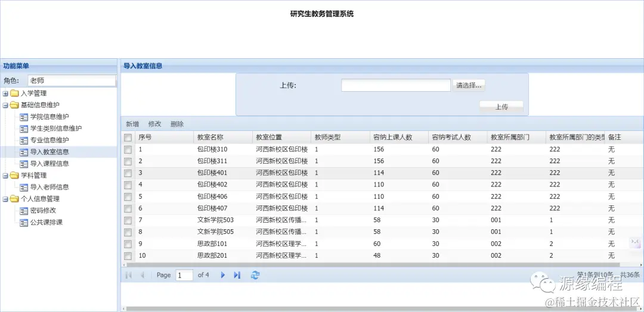Click the 请选择... file browse button

point(469,85)
